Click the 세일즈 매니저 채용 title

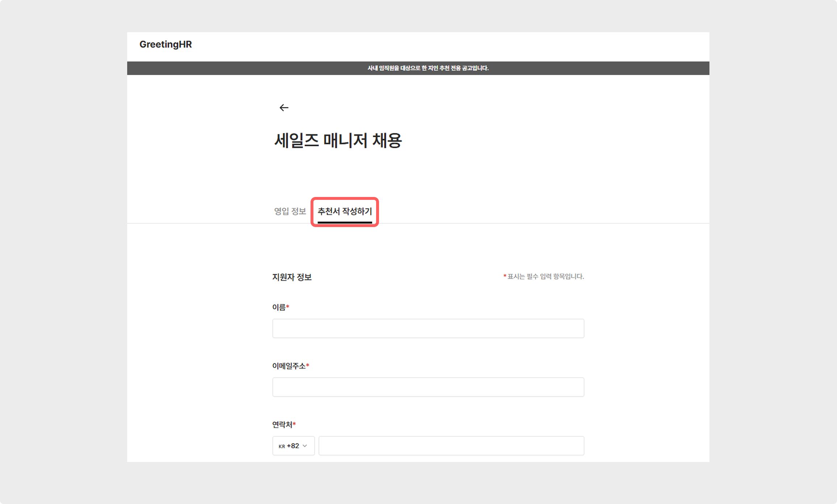tap(338, 140)
